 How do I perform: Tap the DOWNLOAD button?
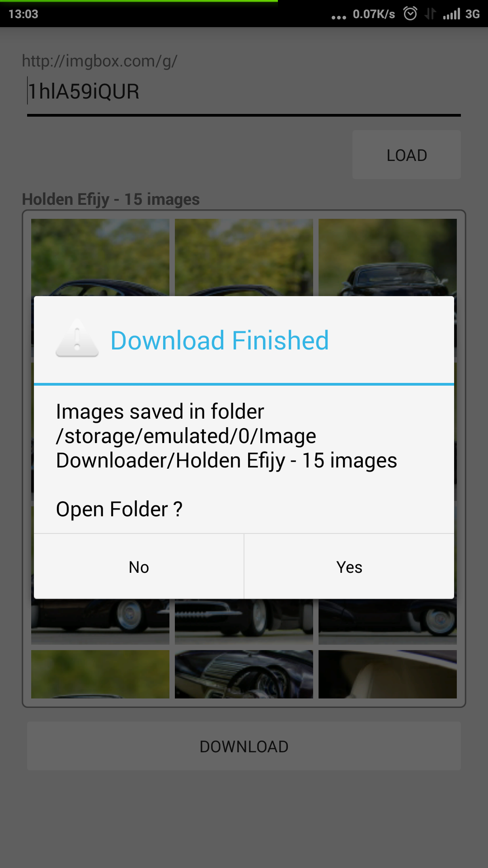click(x=244, y=746)
